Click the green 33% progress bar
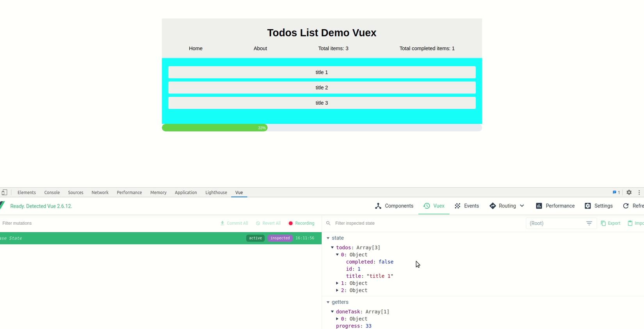The height and width of the screenshot is (329, 644). [x=214, y=128]
